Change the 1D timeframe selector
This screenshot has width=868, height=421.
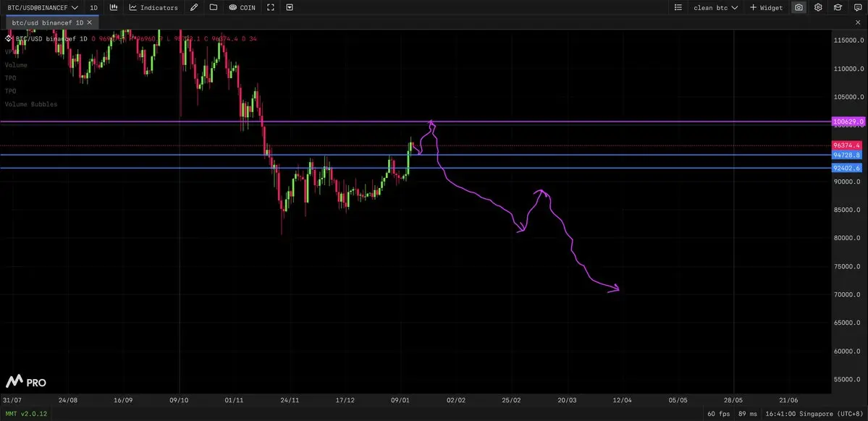(94, 8)
